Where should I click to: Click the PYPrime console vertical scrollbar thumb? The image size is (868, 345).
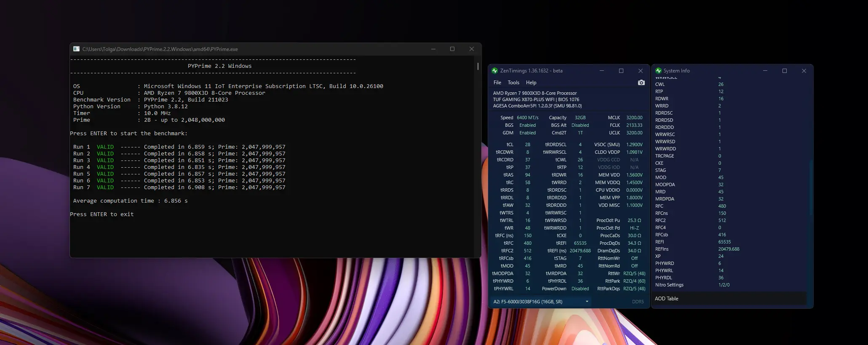click(x=478, y=66)
